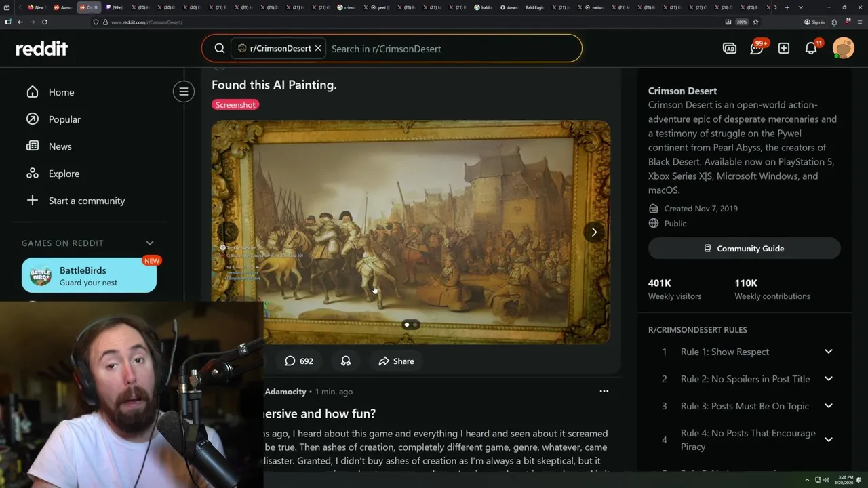Click the Crimson Desert community title
Screen dimensions: 868x488
pos(682,91)
